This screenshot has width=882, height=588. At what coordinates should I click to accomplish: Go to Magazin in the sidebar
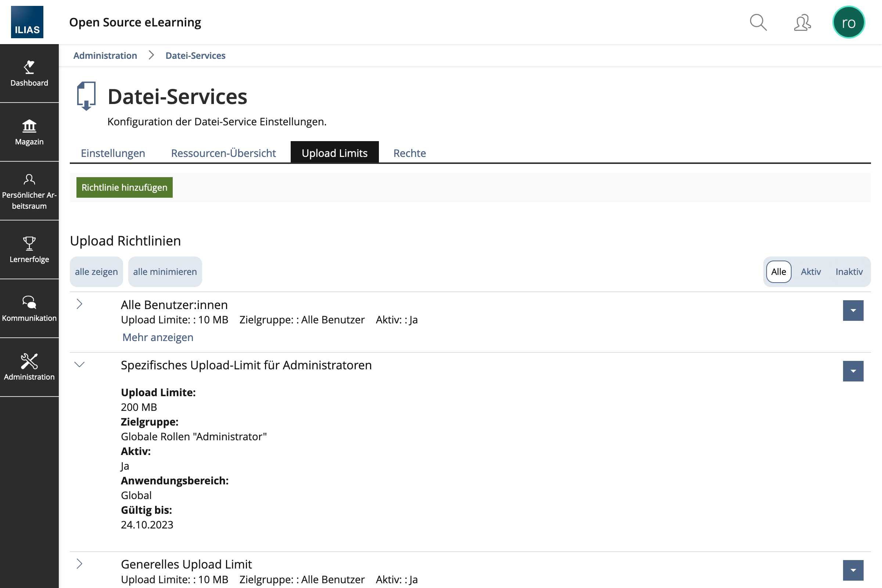[29, 132]
